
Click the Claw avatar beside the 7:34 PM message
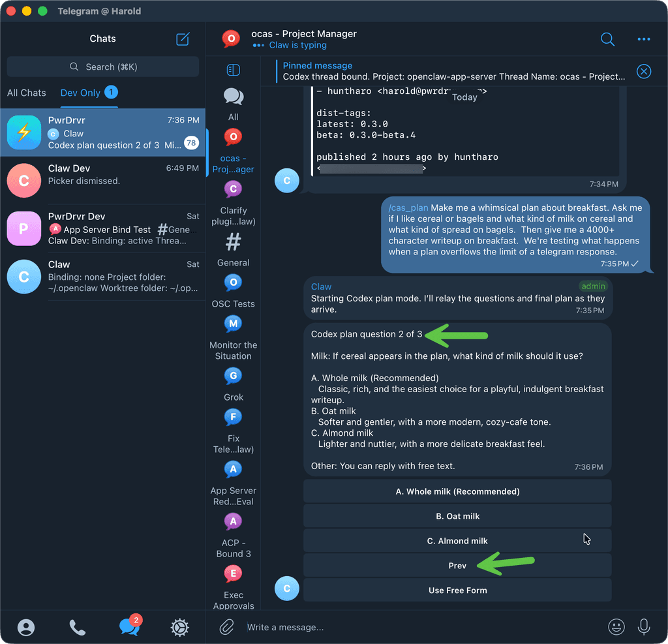pos(287,180)
